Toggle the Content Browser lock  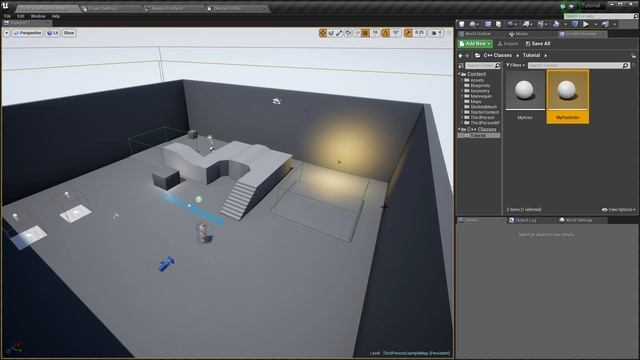click(633, 56)
